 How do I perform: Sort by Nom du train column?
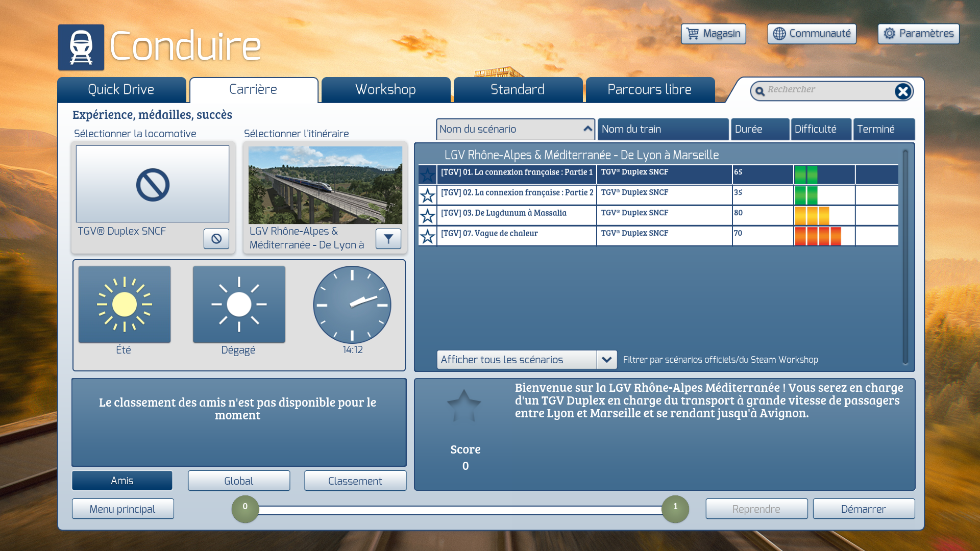click(663, 129)
